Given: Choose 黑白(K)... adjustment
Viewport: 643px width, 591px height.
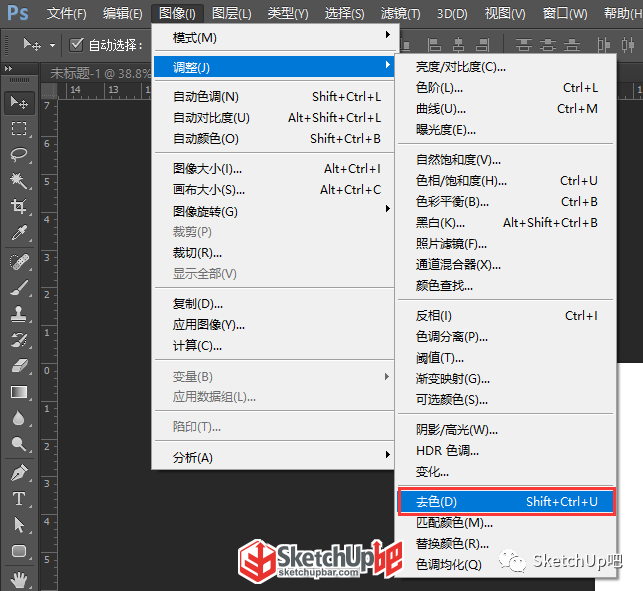Looking at the screenshot, I should [x=505, y=223].
